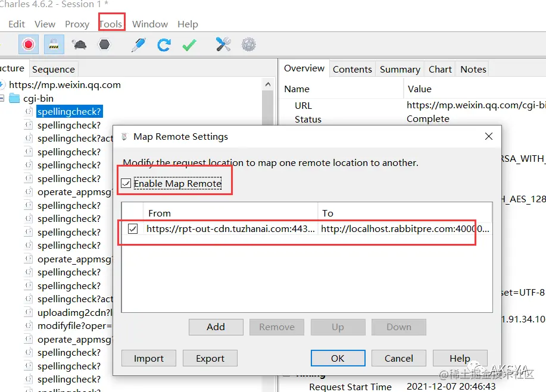Select the https://mp.weixin.qq.com host node
This screenshot has height=392, width=546.
pyautogui.click(x=65, y=85)
